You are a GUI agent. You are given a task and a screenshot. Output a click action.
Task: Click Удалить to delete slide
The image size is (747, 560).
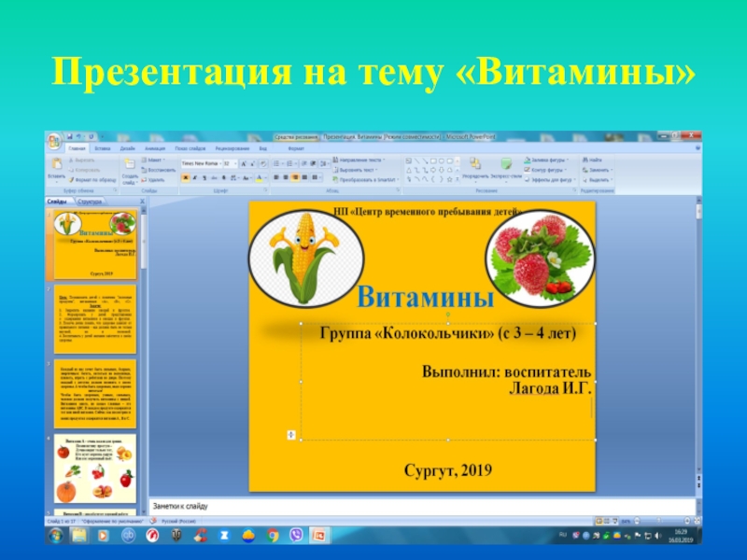pyautogui.click(x=153, y=180)
